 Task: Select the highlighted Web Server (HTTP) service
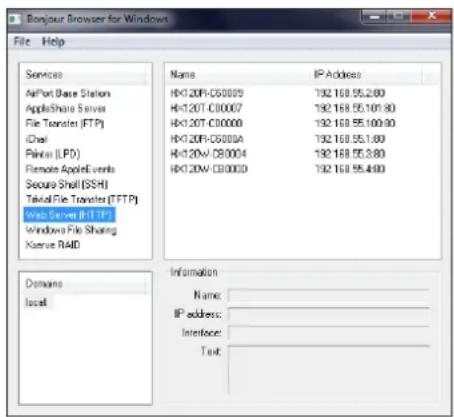[70, 215]
